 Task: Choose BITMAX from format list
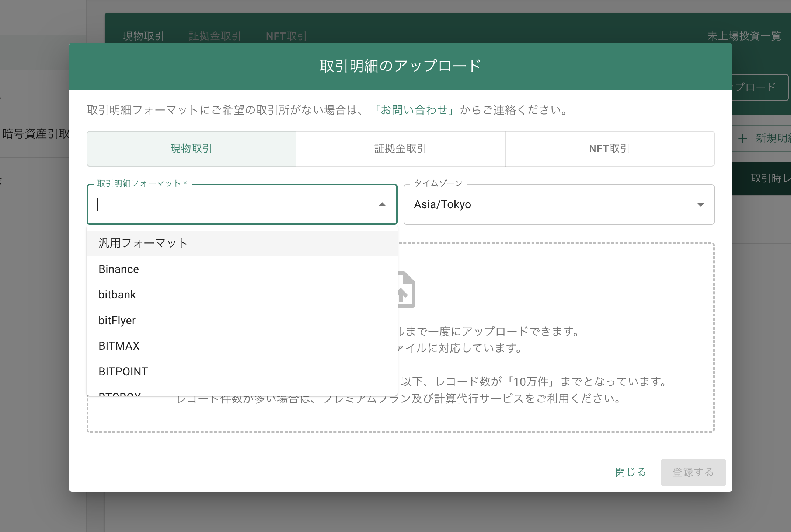tap(242, 346)
